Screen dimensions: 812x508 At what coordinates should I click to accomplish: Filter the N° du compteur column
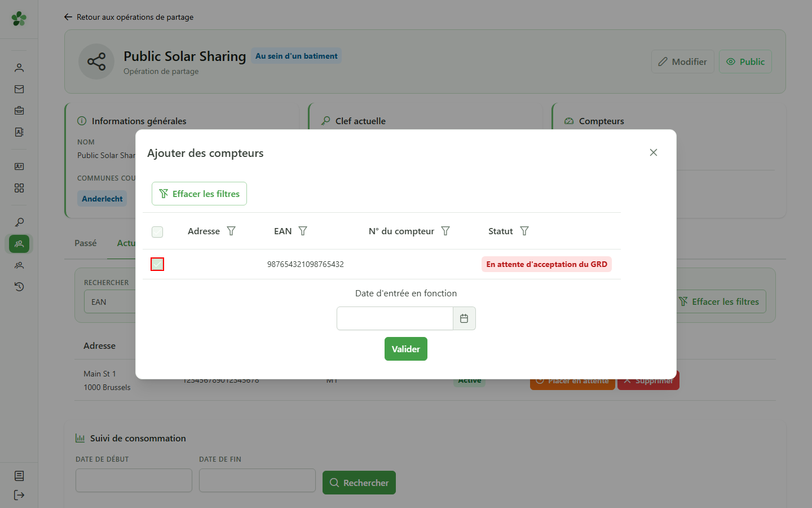445,231
